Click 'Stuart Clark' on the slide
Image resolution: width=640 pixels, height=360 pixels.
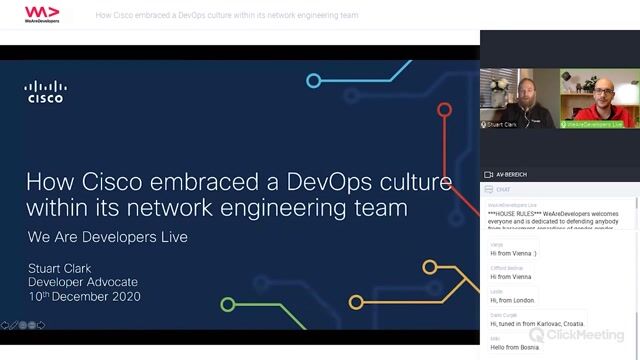[x=60, y=268]
